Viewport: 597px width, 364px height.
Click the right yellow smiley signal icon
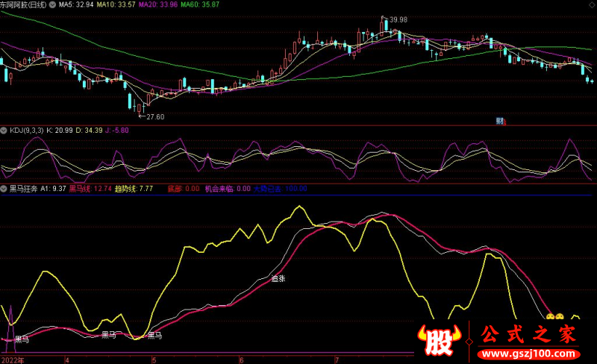pyautogui.click(x=559, y=317)
